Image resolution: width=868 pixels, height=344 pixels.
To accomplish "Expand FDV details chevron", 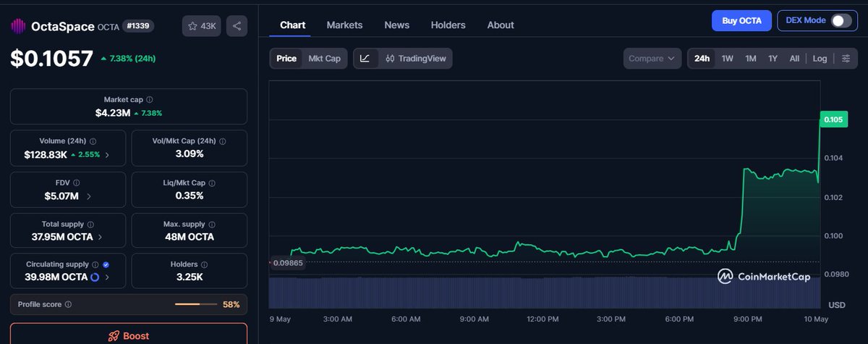I will [89, 196].
